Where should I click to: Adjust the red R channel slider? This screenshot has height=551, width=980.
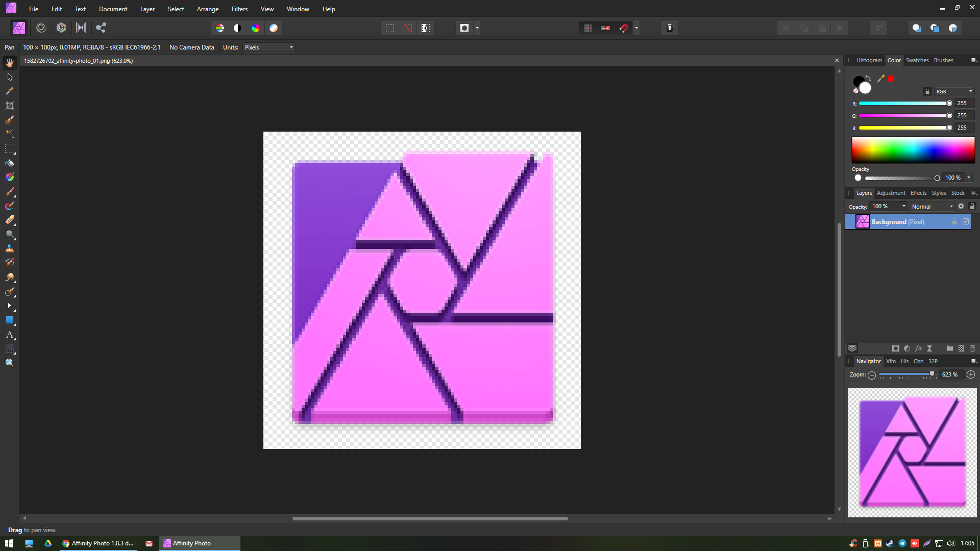[905, 103]
